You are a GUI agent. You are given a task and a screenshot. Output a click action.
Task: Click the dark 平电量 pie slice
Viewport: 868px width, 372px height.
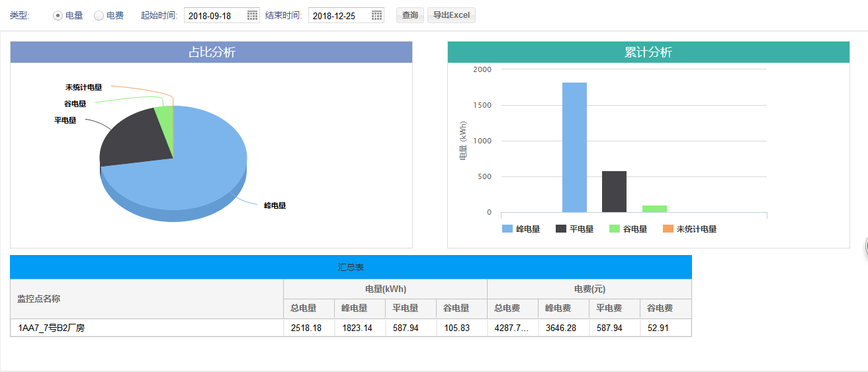(x=136, y=142)
